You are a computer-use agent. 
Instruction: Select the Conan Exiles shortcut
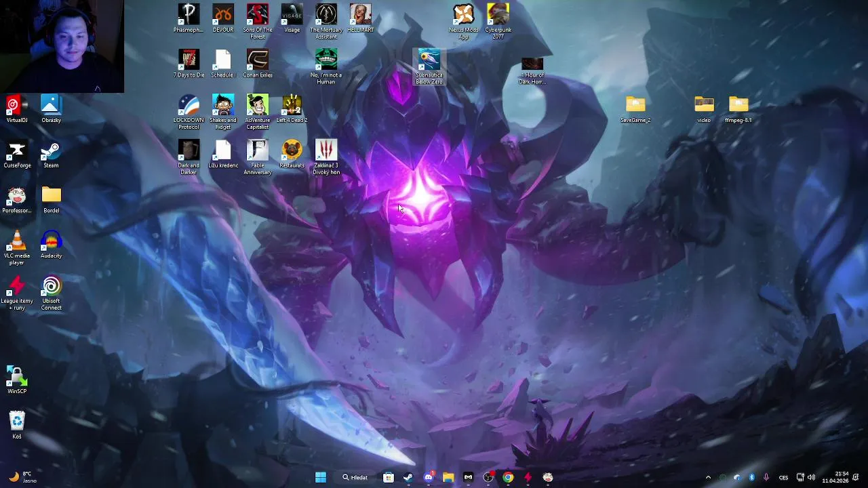pyautogui.click(x=258, y=64)
